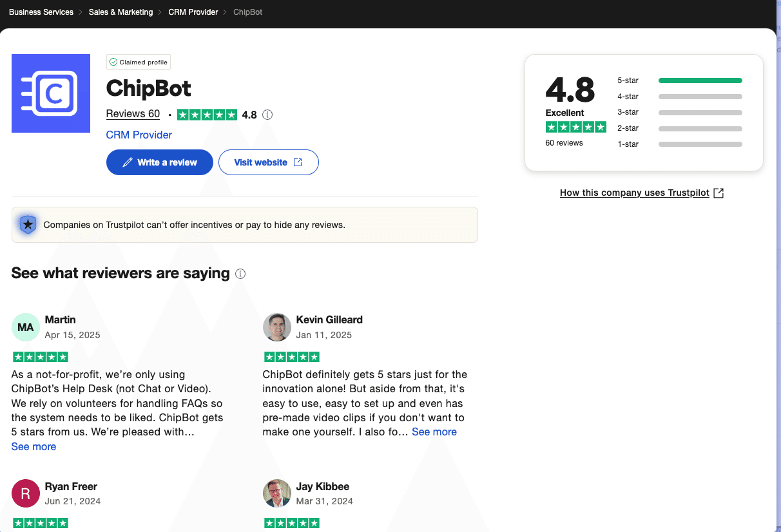The height and width of the screenshot is (532, 781).
Task: Expand Martin's review with See more
Action: [x=34, y=446]
